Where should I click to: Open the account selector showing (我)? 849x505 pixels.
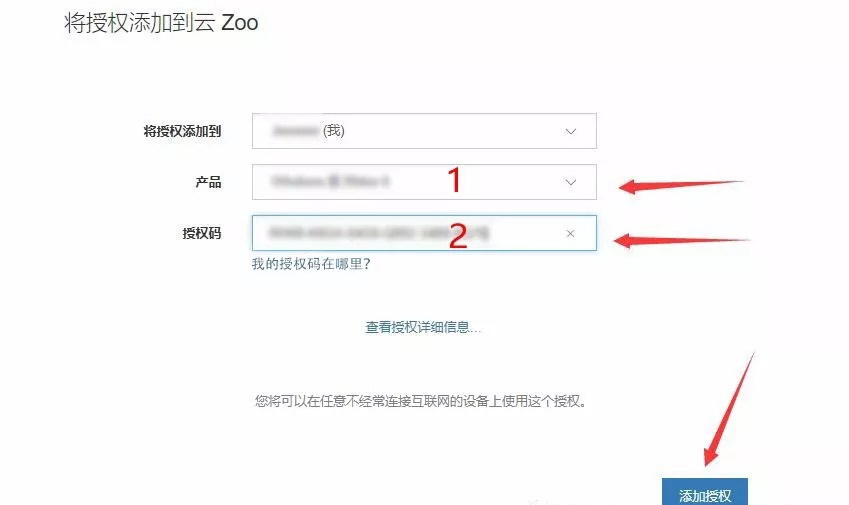click(424, 131)
